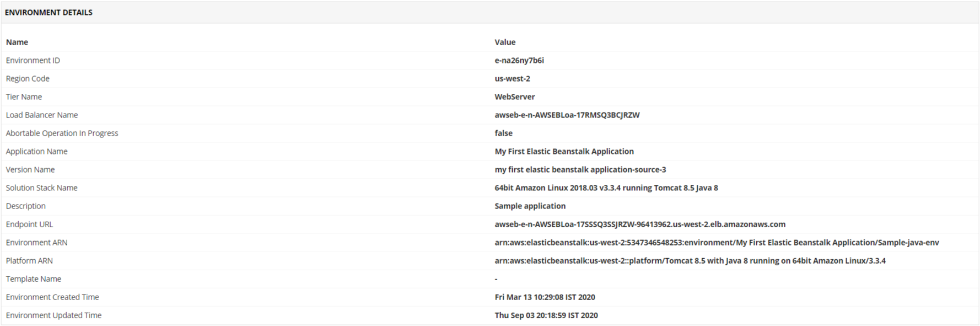980x326 pixels.
Task: Click the Template Name row label
Action: [34, 279]
